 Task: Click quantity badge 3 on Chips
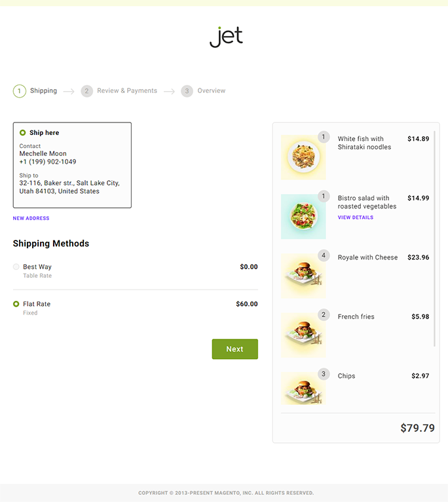point(324,374)
